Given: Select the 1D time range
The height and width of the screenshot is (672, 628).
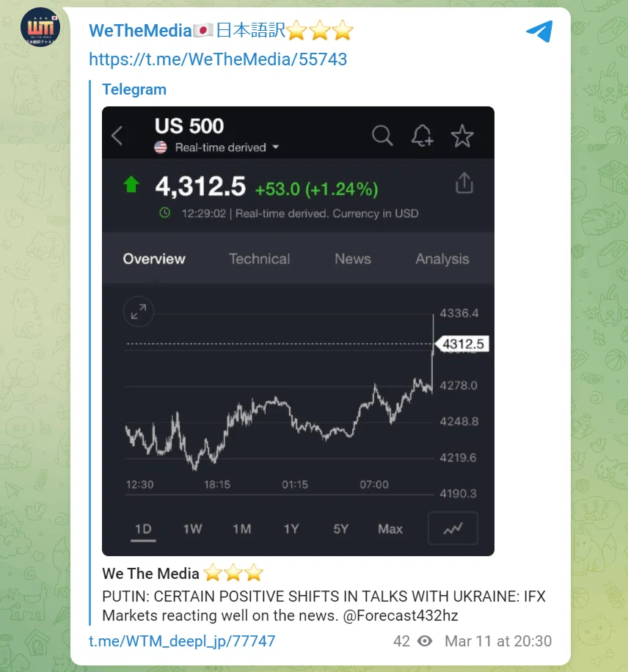Looking at the screenshot, I should tap(143, 529).
